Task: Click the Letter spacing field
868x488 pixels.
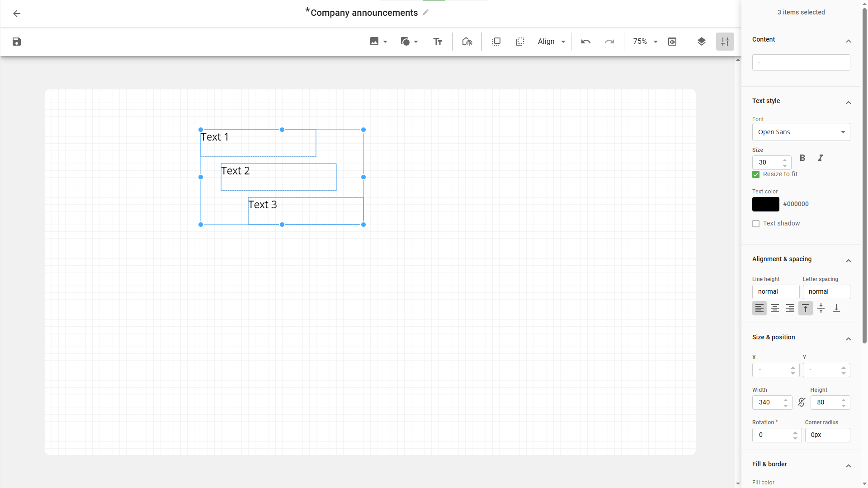Action: 826,292
